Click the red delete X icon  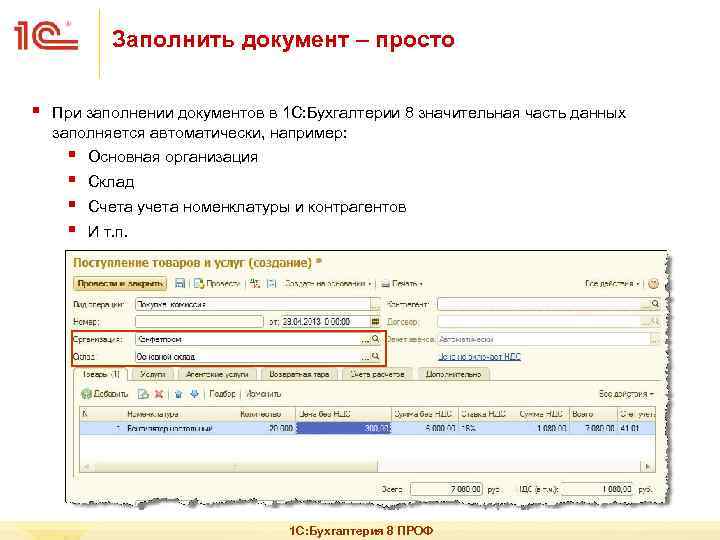(159, 394)
